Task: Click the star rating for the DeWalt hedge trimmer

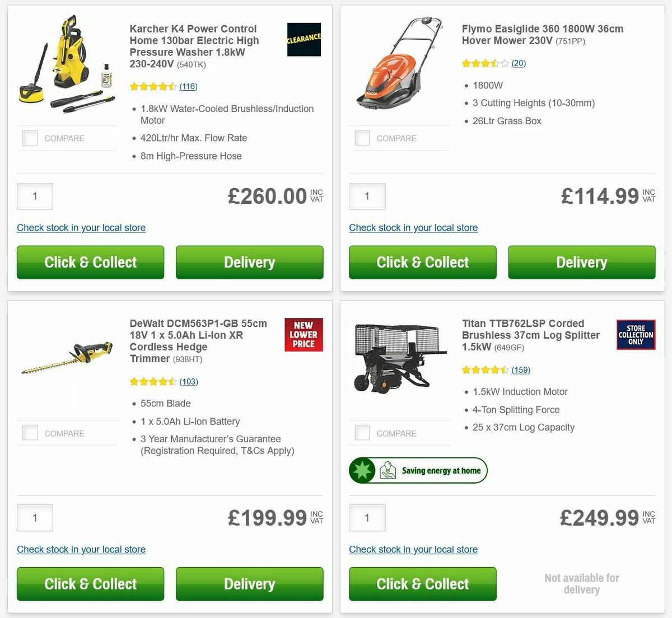Action: [x=152, y=381]
